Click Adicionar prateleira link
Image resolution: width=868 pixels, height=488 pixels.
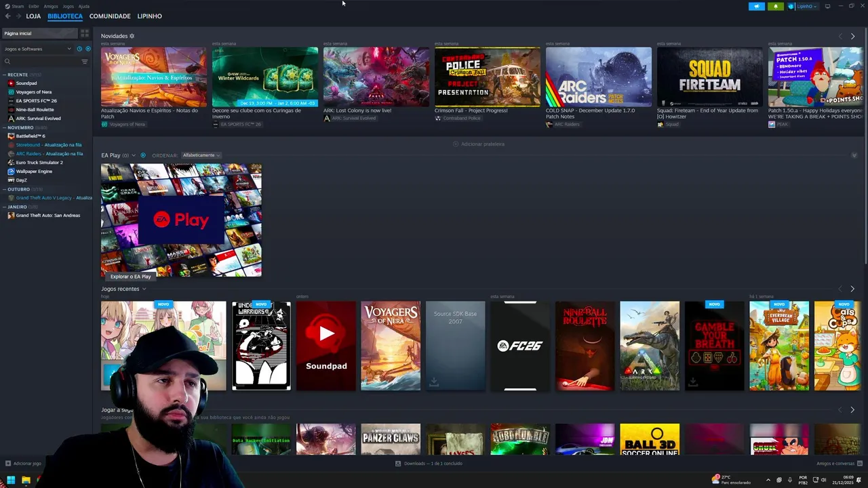479,144
